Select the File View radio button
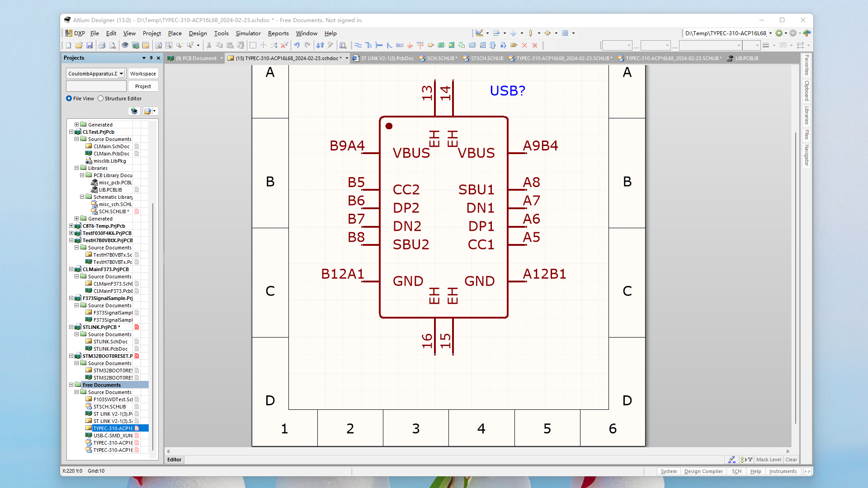This screenshot has width=868, height=488. pyautogui.click(x=69, y=99)
